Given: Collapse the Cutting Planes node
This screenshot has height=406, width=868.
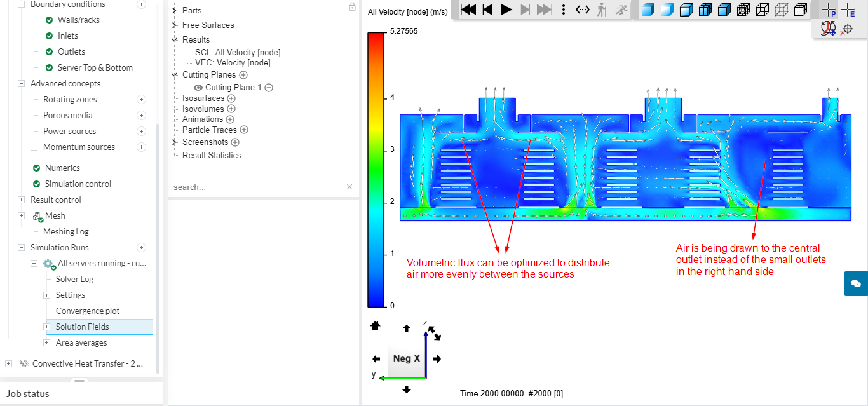Looking at the screenshot, I should pyautogui.click(x=175, y=74).
